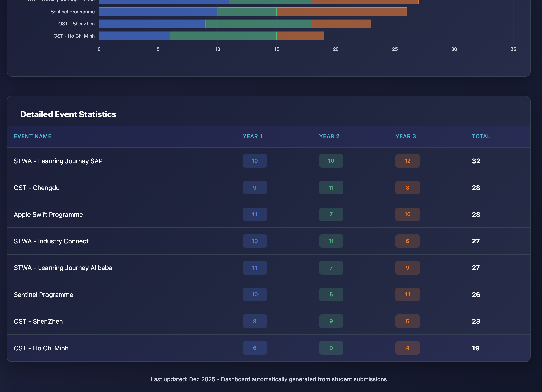The height and width of the screenshot is (392, 542).
Task: Click the STWA - Industry Connect Year 3 badge
Action: pos(407,241)
